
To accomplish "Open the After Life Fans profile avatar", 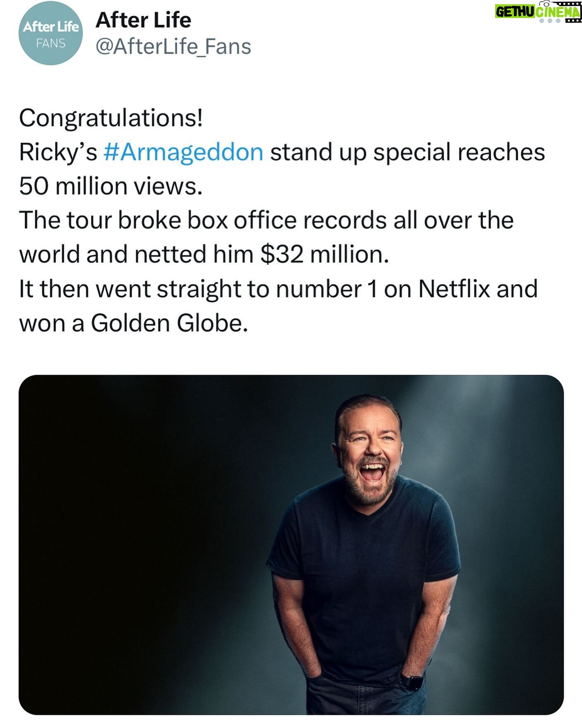I will tap(51, 33).
